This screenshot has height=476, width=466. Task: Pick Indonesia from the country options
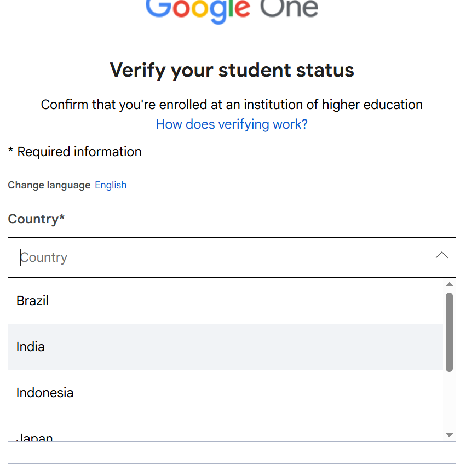tap(45, 393)
